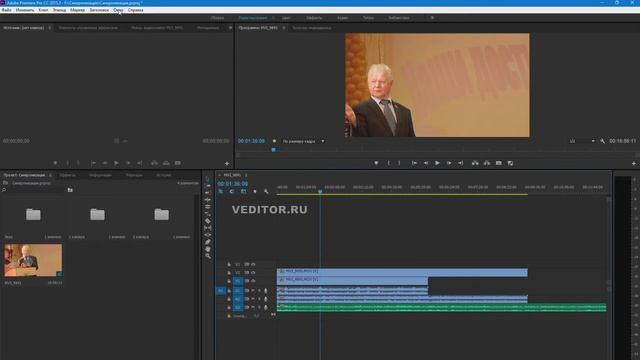Select the Rolling Edit tool
Viewport: 640px width, 360px height.
(207, 200)
